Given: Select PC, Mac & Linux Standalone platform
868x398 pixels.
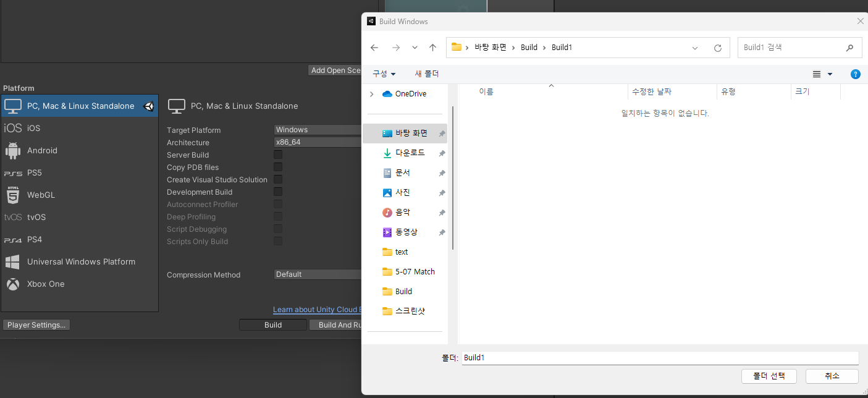Looking at the screenshot, I should (x=80, y=106).
